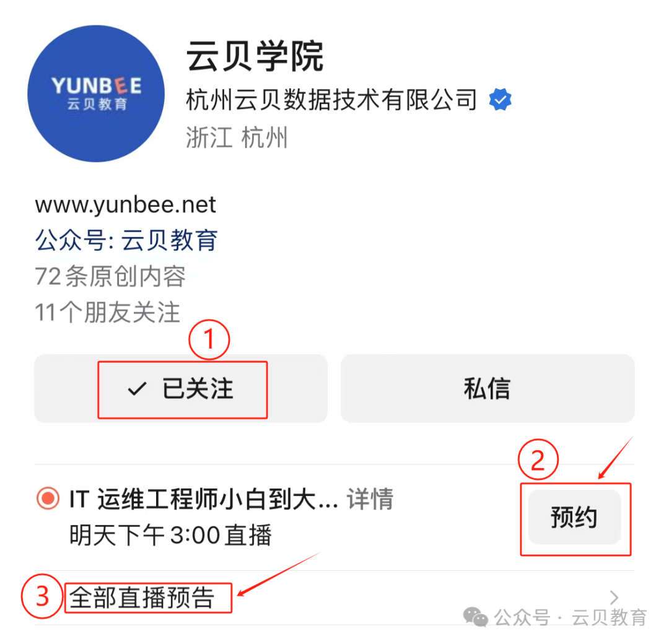Open the 私信 private message button
669x644 pixels.
pyautogui.click(x=488, y=388)
